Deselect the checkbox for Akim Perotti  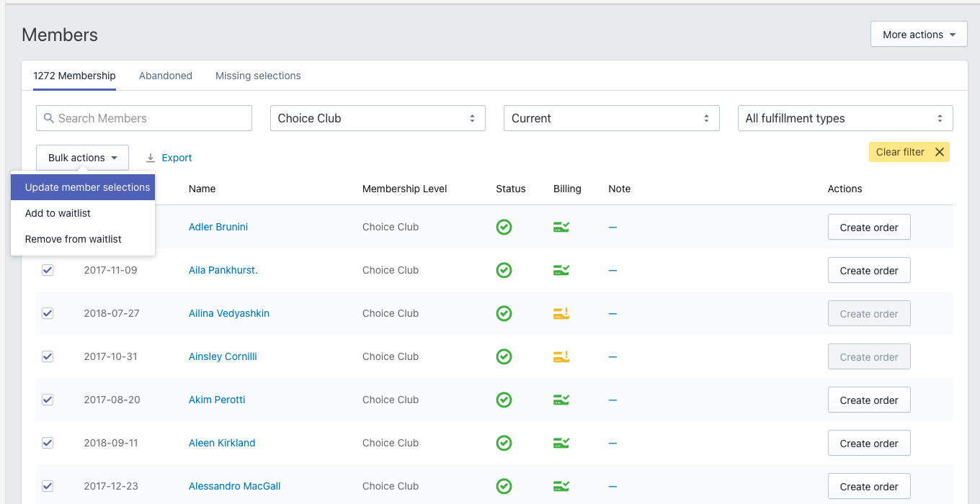pyautogui.click(x=48, y=400)
